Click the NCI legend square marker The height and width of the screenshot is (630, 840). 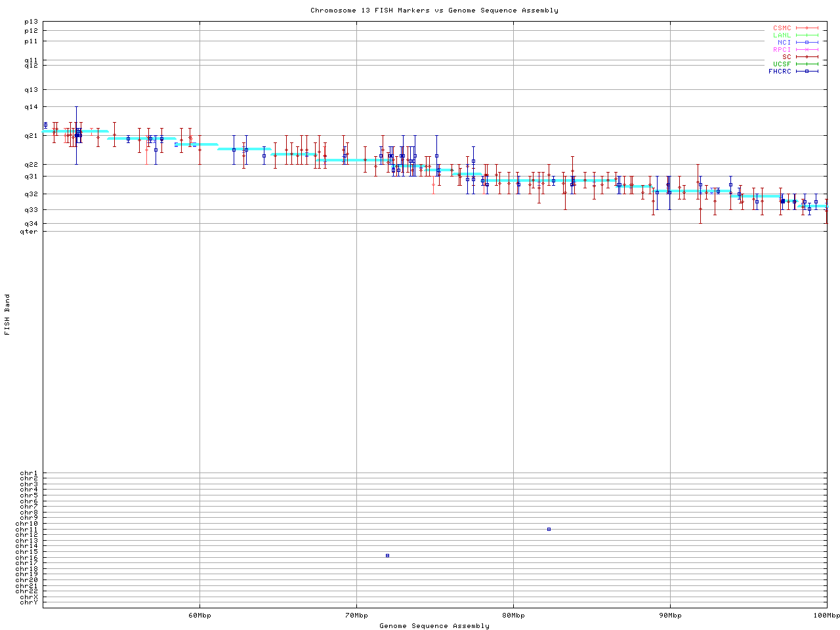coord(807,43)
